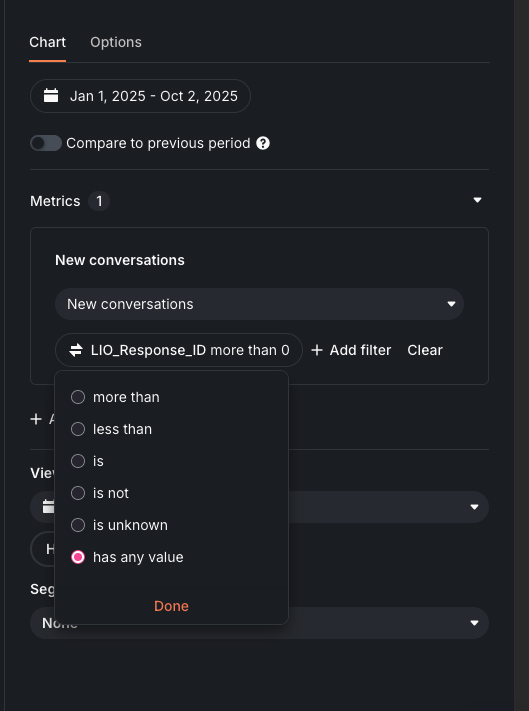Click the plus icon below the metrics box
This screenshot has height=711, width=529.
36,419
